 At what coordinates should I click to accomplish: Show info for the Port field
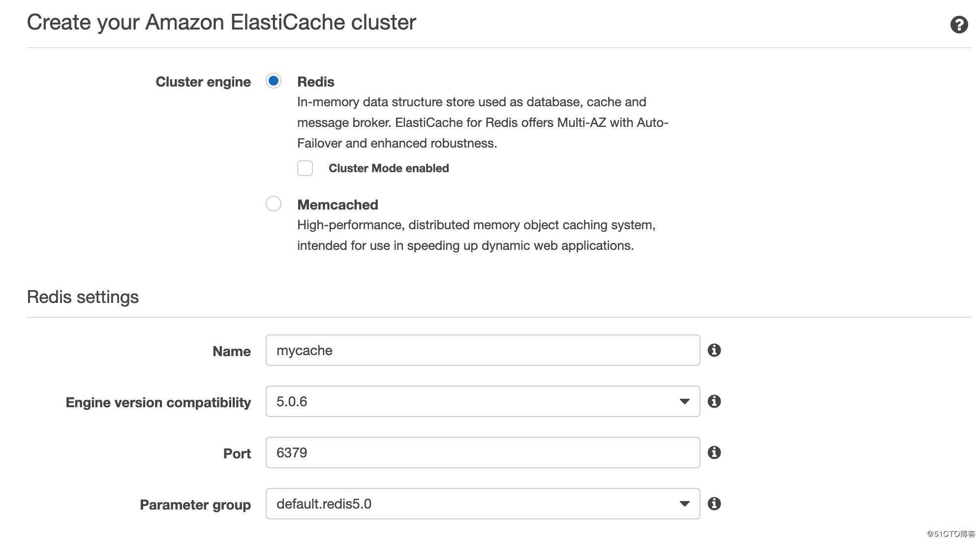[714, 452]
